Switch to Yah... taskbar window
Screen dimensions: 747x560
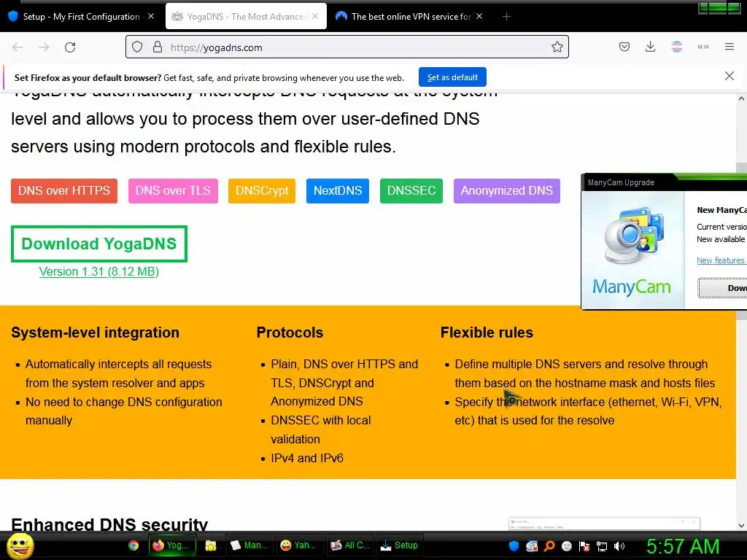tap(299, 545)
